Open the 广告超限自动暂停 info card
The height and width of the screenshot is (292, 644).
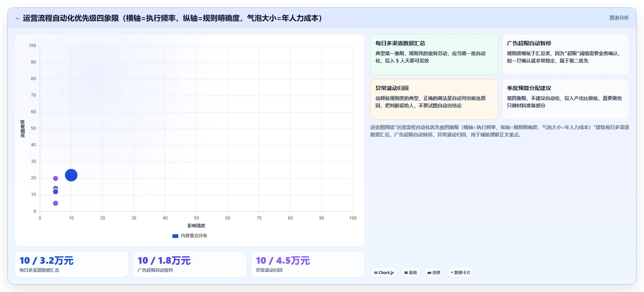click(566, 54)
